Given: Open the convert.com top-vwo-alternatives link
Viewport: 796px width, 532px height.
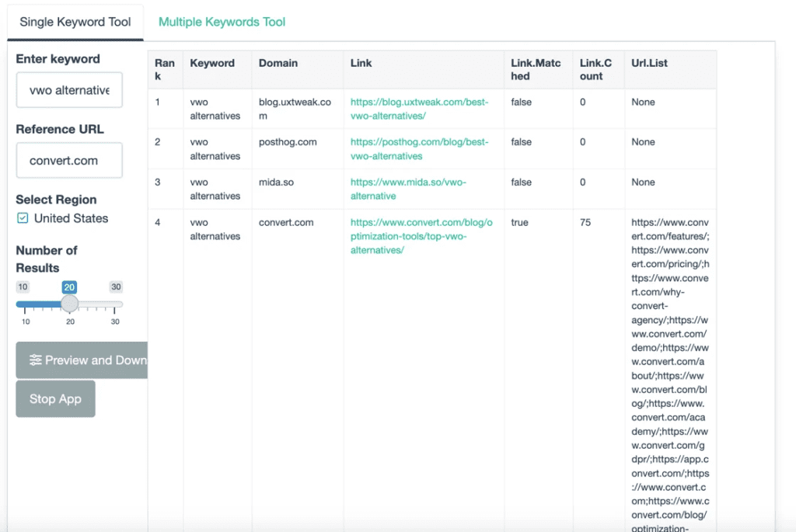Looking at the screenshot, I should click(x=421, y=236).
